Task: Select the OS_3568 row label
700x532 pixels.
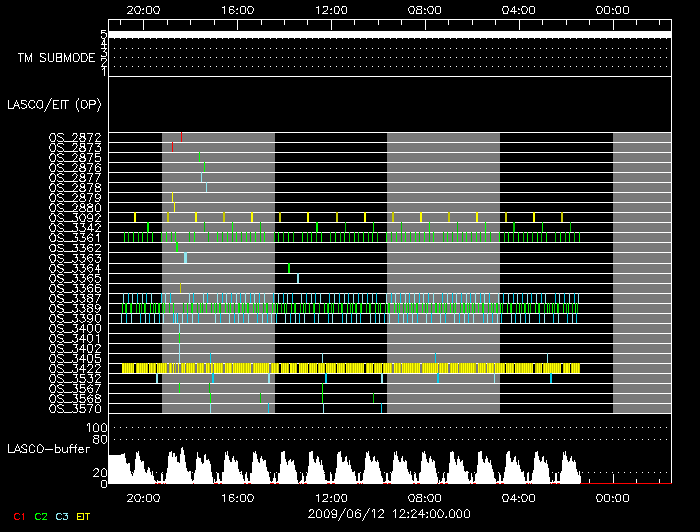Action: pos(75,399)
